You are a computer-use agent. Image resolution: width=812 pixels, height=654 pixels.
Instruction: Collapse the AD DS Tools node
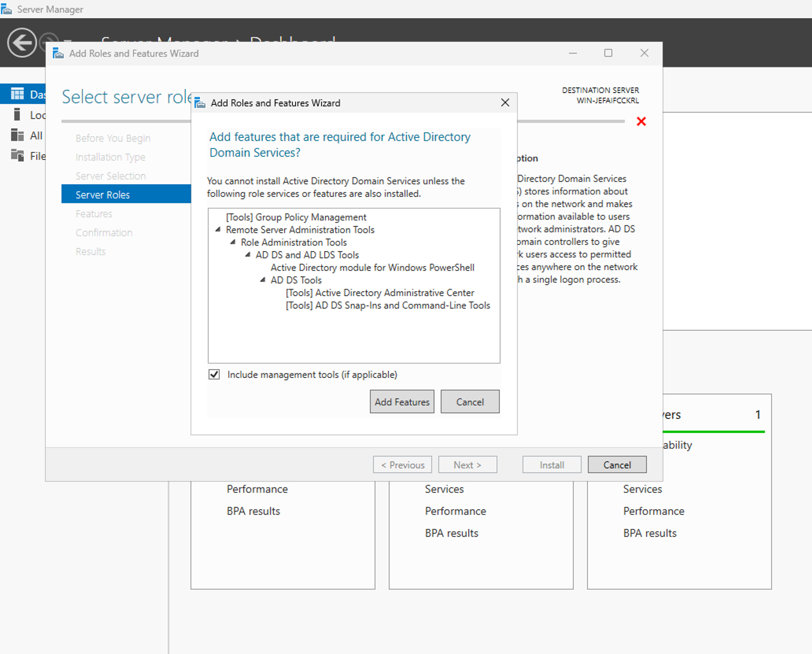[x=263, y=280]
